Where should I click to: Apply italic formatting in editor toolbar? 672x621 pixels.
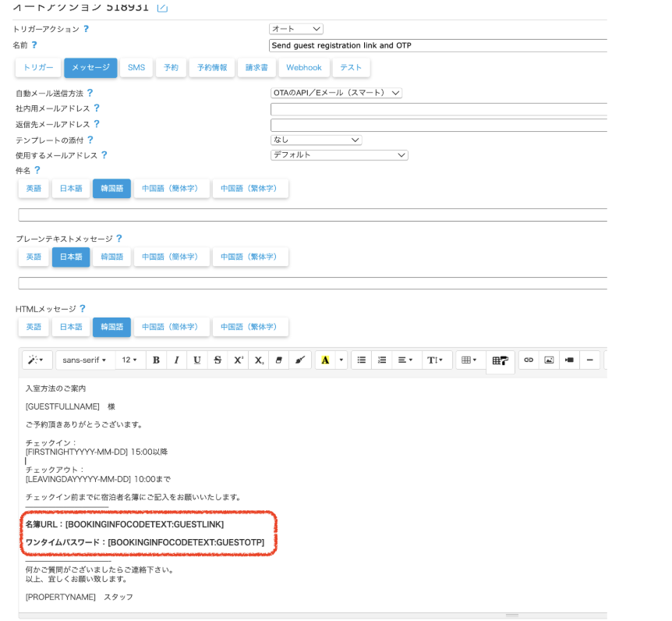pyautogui.click(x=176, y=360)
